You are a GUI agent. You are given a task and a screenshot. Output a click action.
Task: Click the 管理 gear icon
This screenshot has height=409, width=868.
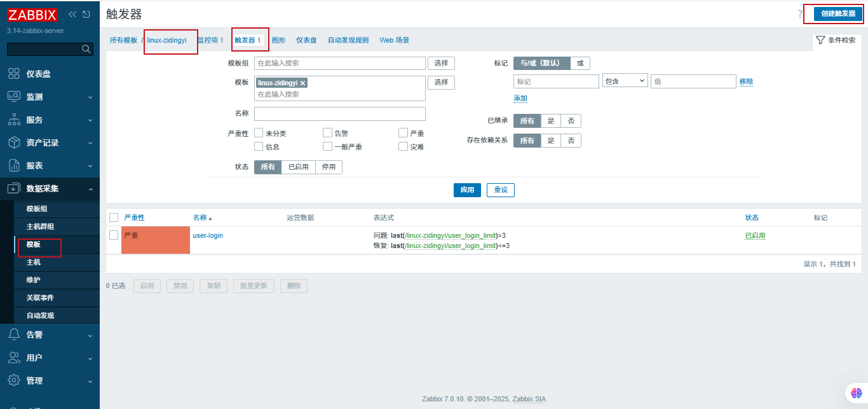14,380
